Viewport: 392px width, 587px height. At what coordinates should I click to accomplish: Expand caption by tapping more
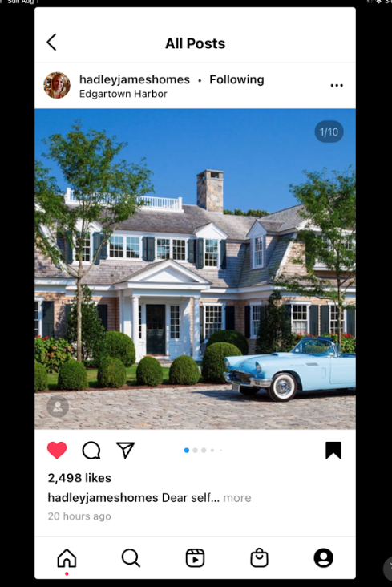pyautogui.click(x=237, y=498)
